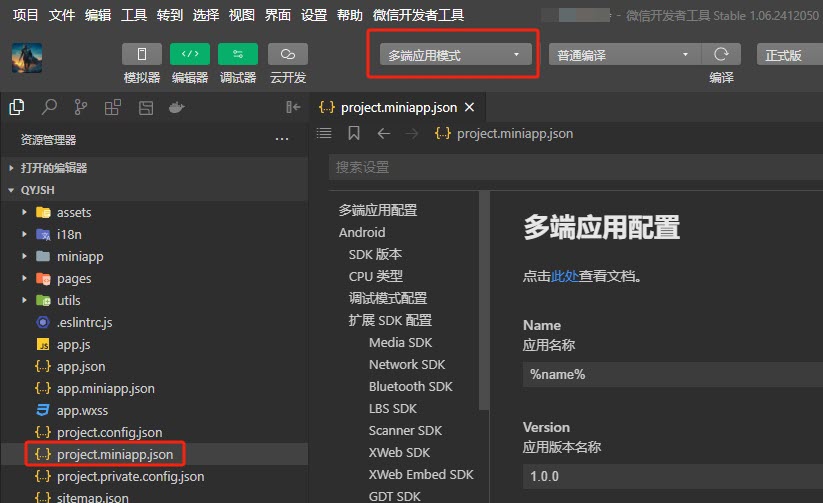The width and height of the screenshot is (823, 503).
Task: Toggle the 调试器 debugger panel button
Action: coord(238,54)
